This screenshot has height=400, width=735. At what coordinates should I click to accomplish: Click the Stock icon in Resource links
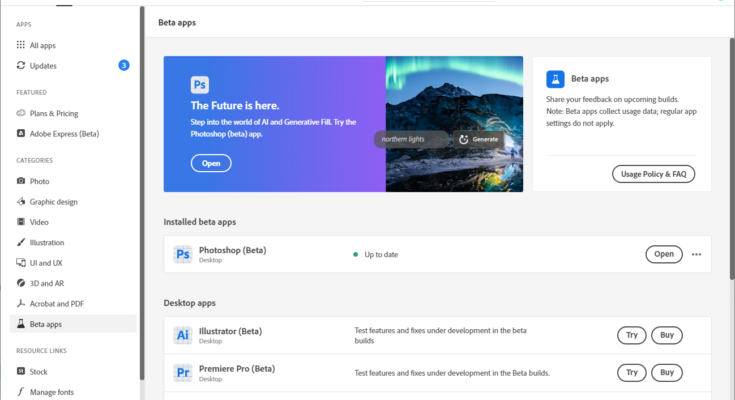(21, 371)
